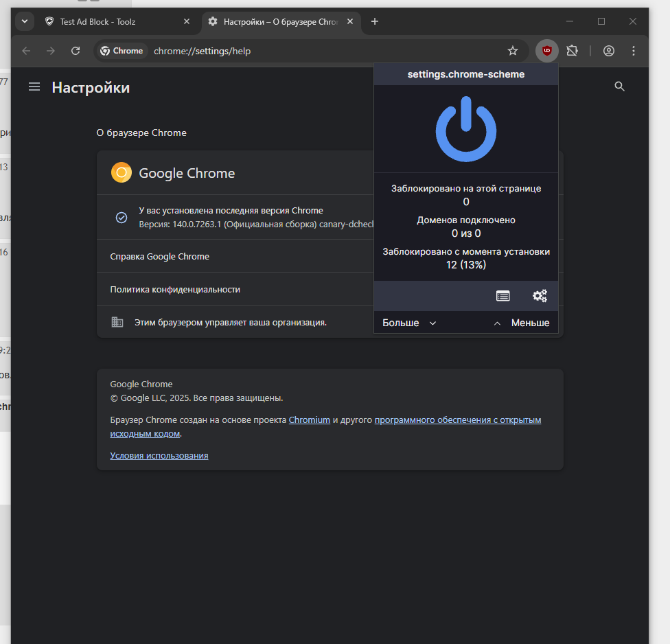Go forward to next page
670x644 pixels.
[51, 51]
